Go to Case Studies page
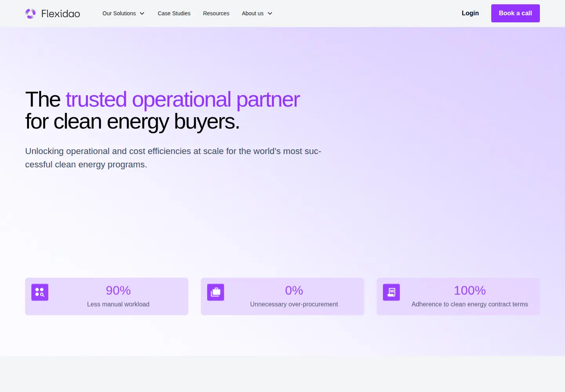Screen dimensions: 565x392 174,13
